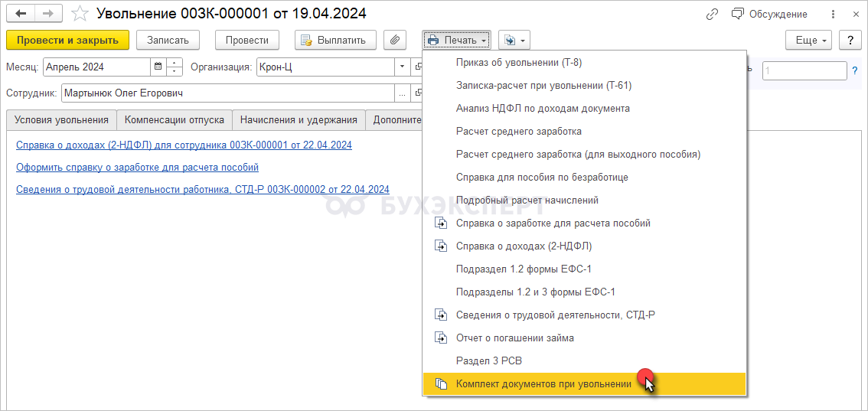The height and width of the screenshot is (411, 868).
Task: Switch to Компенсации отпуска tab
Action: coord(175,119)
